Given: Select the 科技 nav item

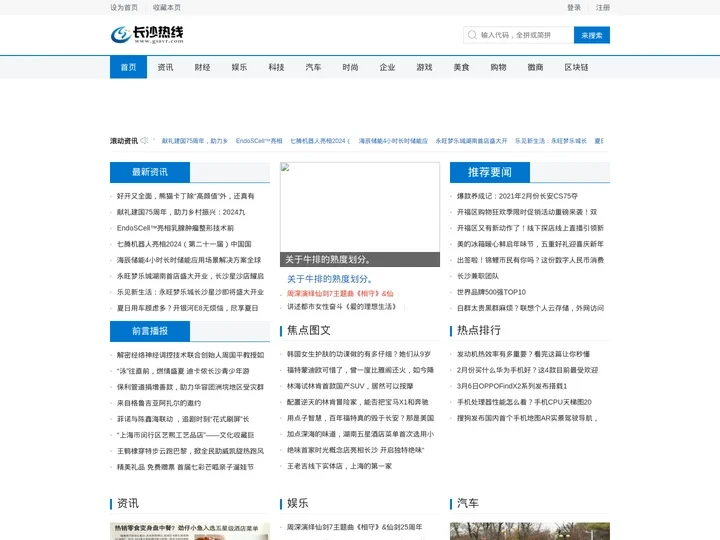Looking at the screenshot, I should click(276, 67).
